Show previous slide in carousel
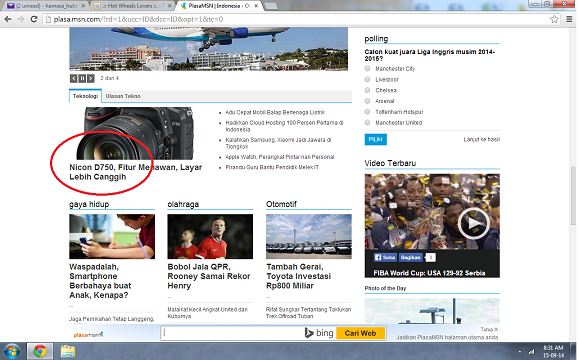The height and width of the screenshot is (360, 579). [73, 78]
